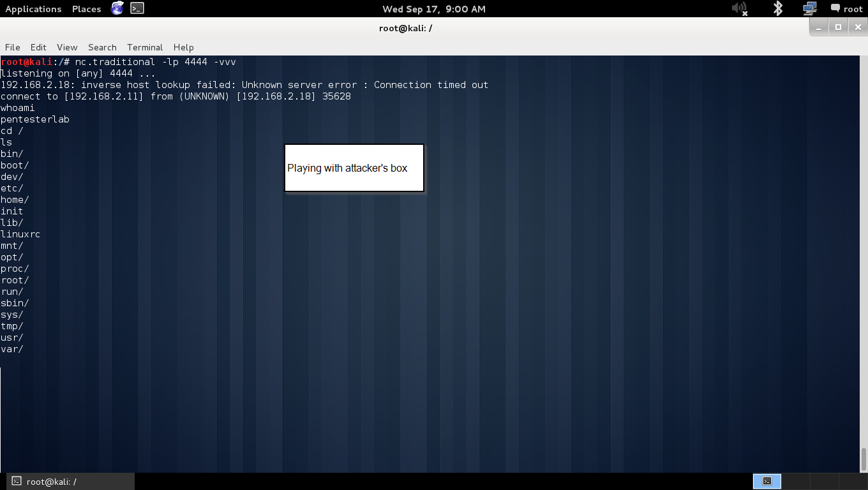Image resolution: width=868 pixels, height=490 pixels.
Task: Maximize the terminal window
Action: tap(838, 27)
